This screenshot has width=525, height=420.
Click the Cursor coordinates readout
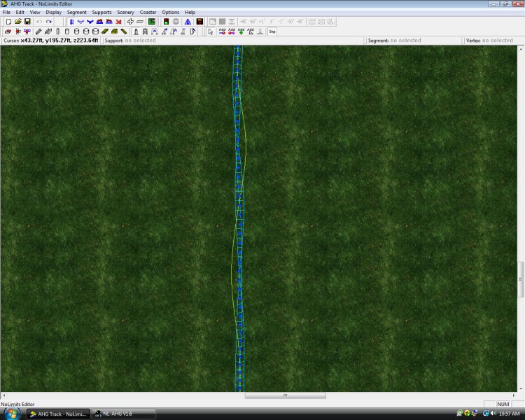pyautogui.click(x=51, y=41)
